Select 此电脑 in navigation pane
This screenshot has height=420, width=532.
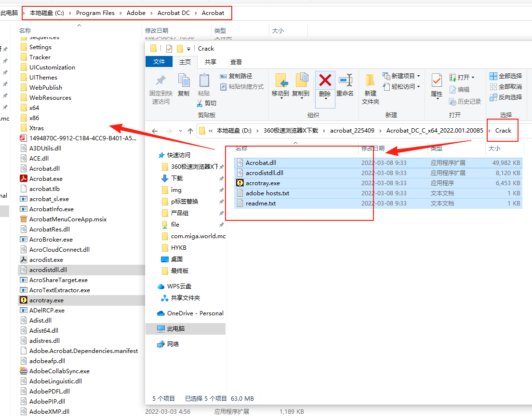(186, 329)
